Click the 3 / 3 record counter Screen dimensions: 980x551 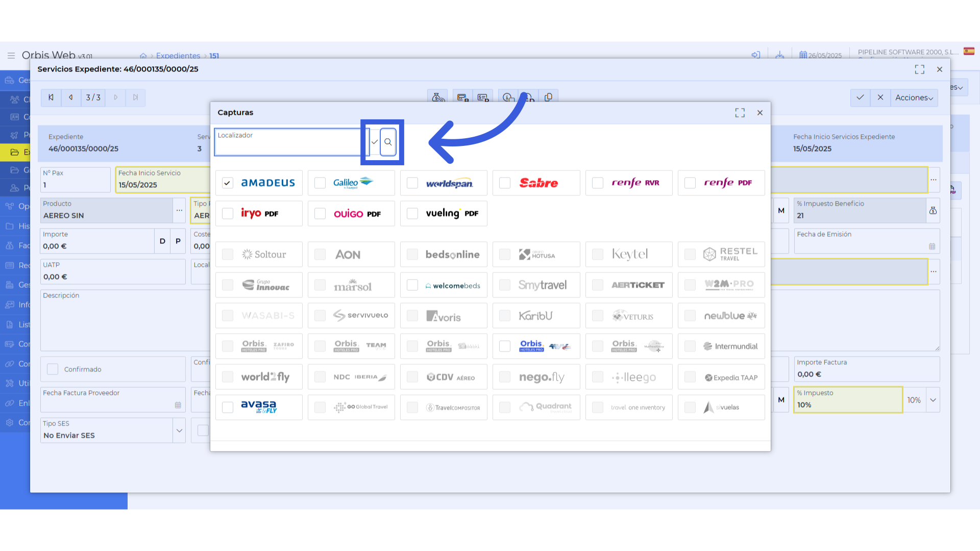click(x=93, y=97)
